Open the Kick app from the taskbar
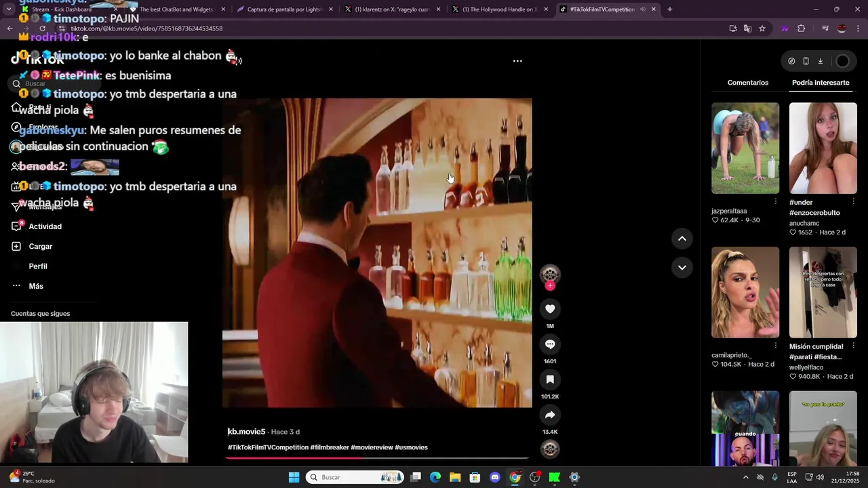 tap(555, 477)
